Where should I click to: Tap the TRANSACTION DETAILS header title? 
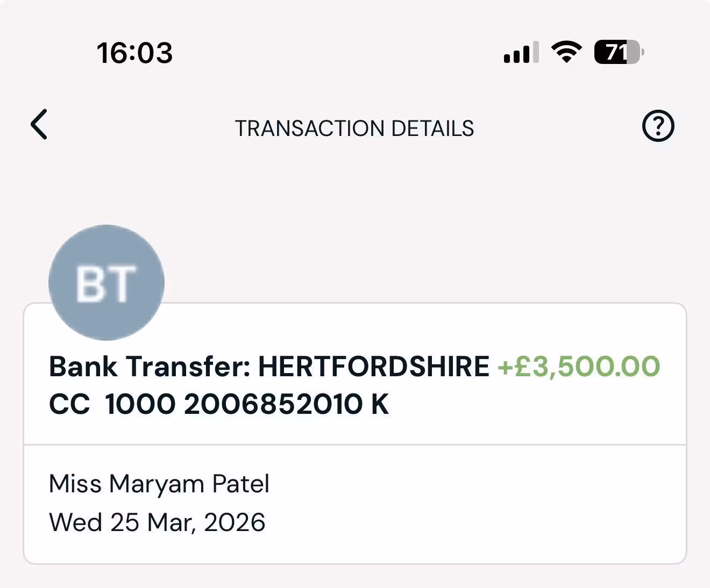pos(354,128)
